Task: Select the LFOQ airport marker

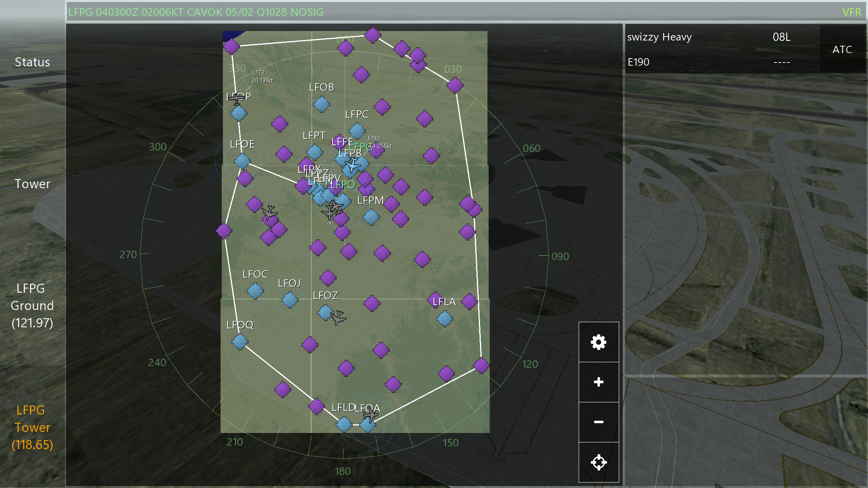Action: click(x=240, y=341)
